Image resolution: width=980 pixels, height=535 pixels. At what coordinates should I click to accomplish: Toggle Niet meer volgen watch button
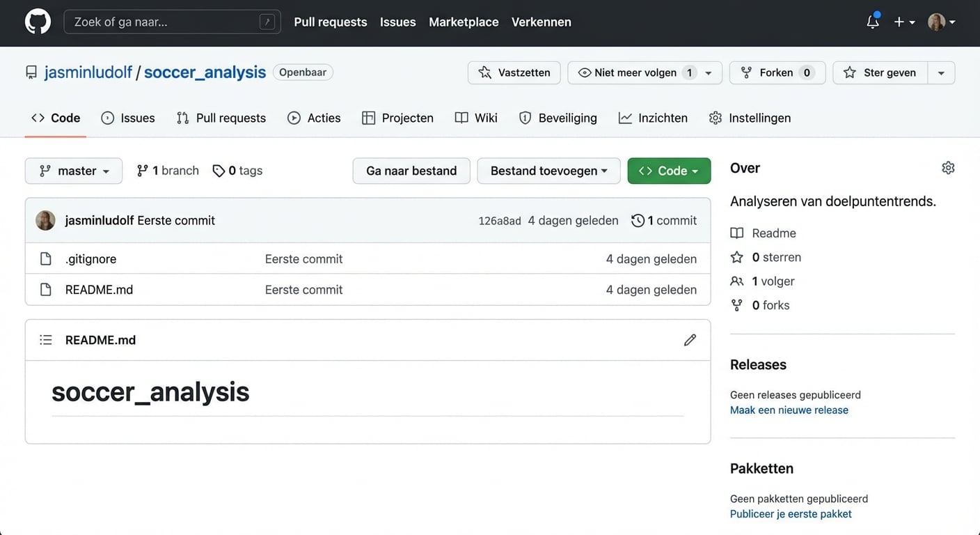coord(635,72)
